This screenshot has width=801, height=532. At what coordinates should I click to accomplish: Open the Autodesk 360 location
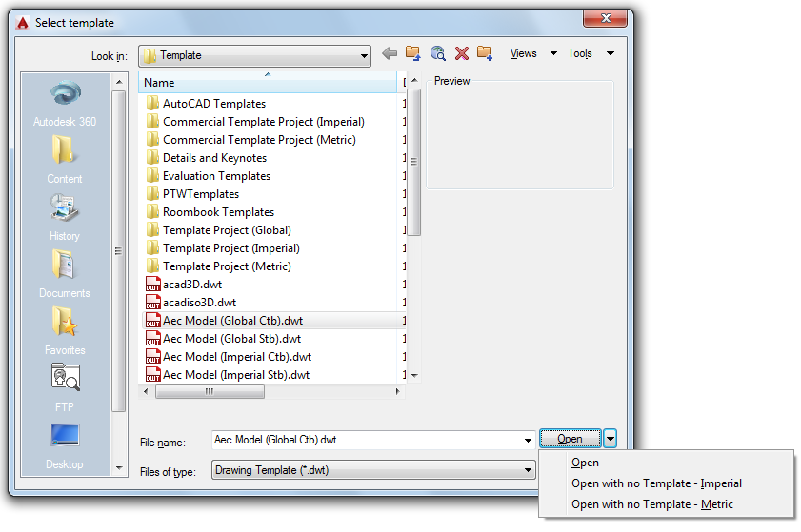pos(65,104)
